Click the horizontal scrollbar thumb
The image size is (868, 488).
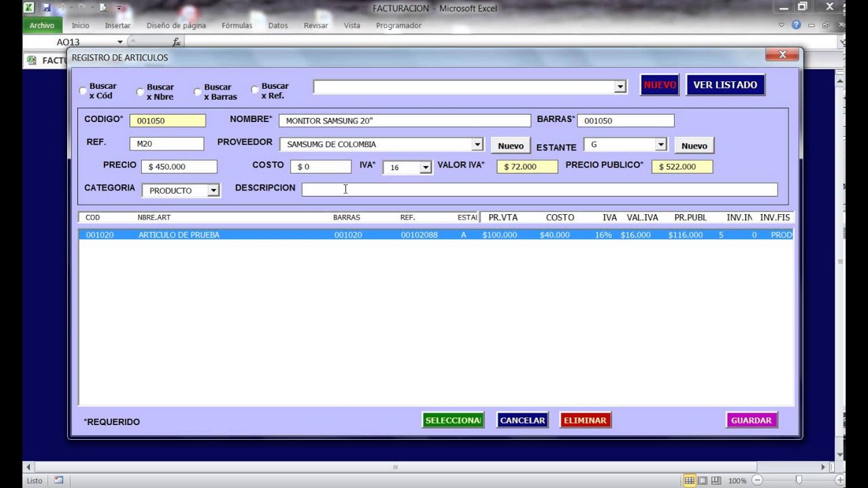click(395, 467)
